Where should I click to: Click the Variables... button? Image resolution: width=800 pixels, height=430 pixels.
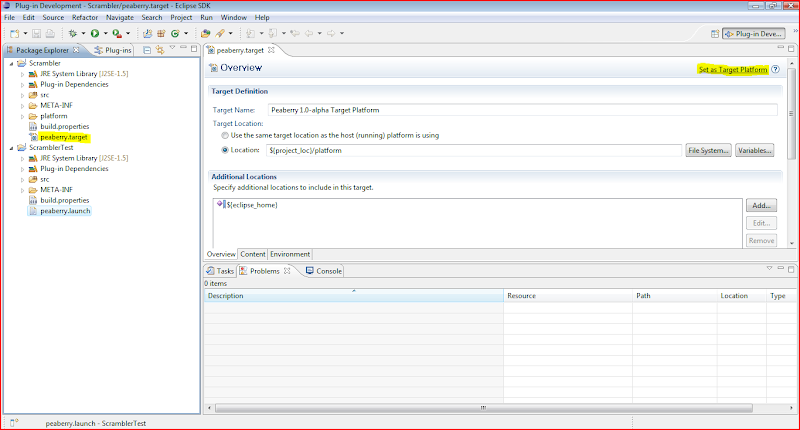(x=754, y=150)
